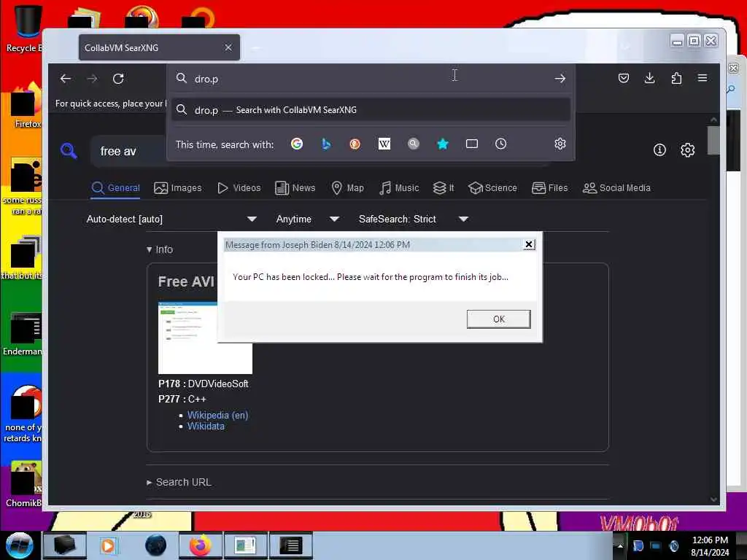Close the CollabVM SearXNG tab
Image resolution: width=747 pixels, height=560 pixels.
(x=228, y=47)
